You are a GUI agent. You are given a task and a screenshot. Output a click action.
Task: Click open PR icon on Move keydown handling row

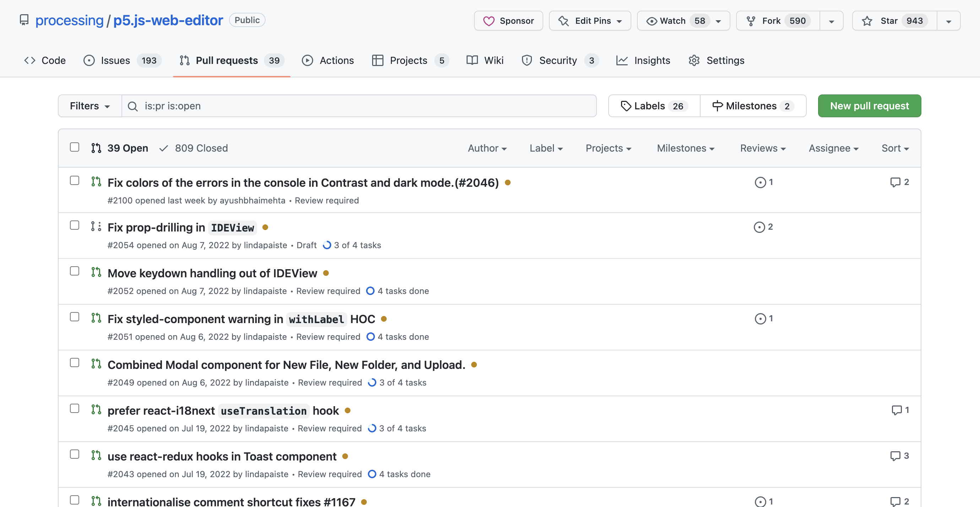tap(96, 272)
